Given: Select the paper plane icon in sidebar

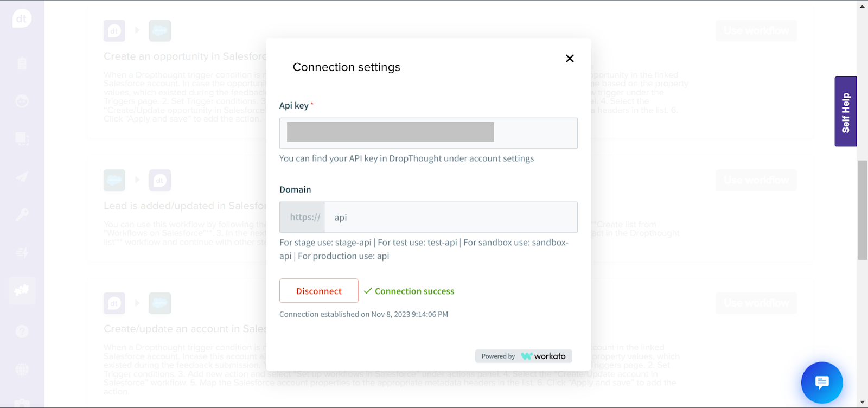Looking at the screenshot, I should [x=22, y=177].
